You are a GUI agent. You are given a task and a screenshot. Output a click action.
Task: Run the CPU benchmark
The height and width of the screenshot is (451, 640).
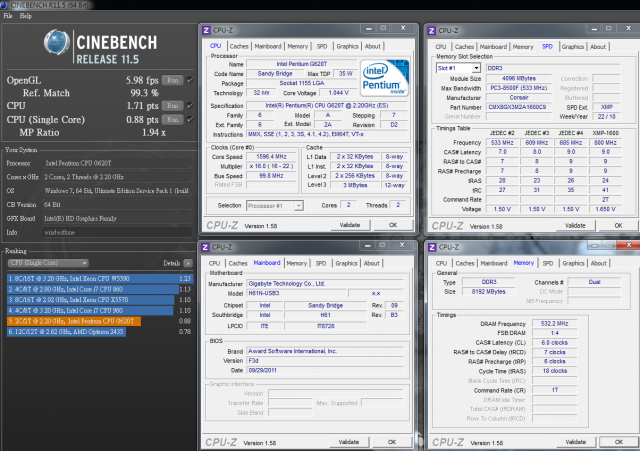[173, 105]
